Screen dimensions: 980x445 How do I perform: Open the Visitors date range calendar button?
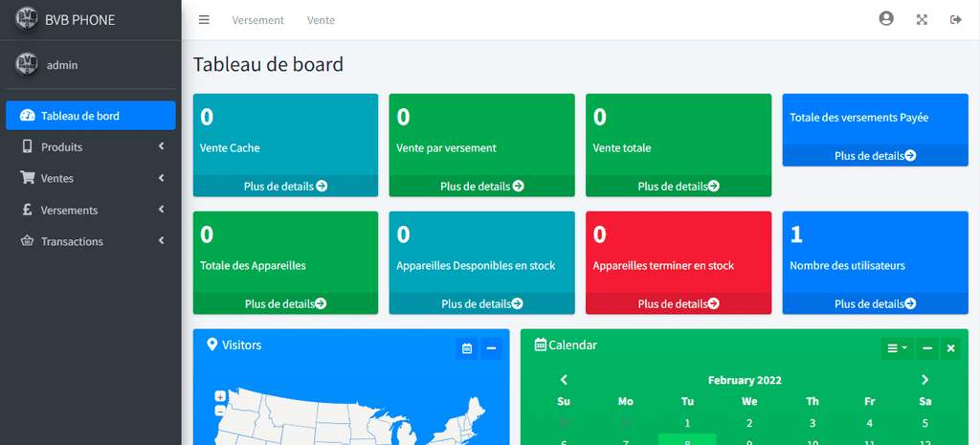[467, 348]
